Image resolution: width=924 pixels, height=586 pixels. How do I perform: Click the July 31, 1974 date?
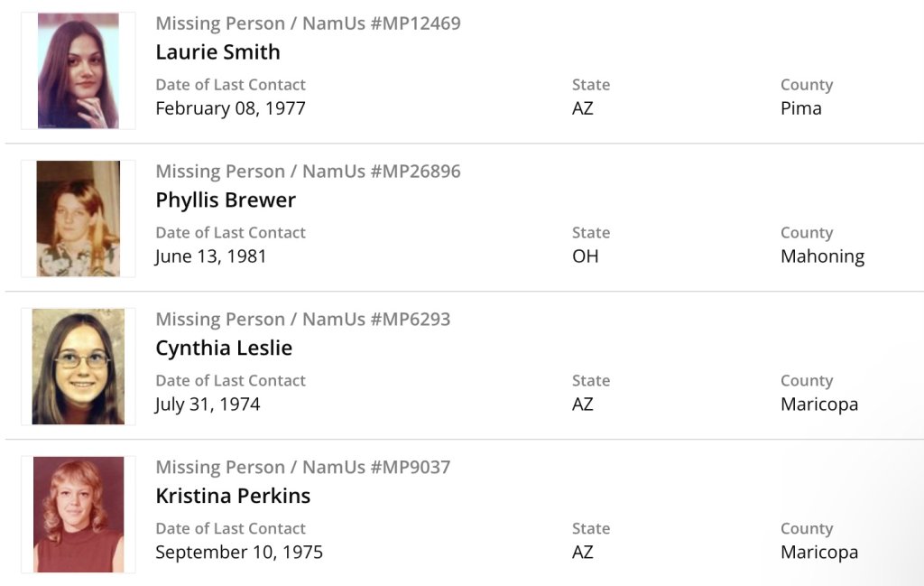tap(208, 405)
